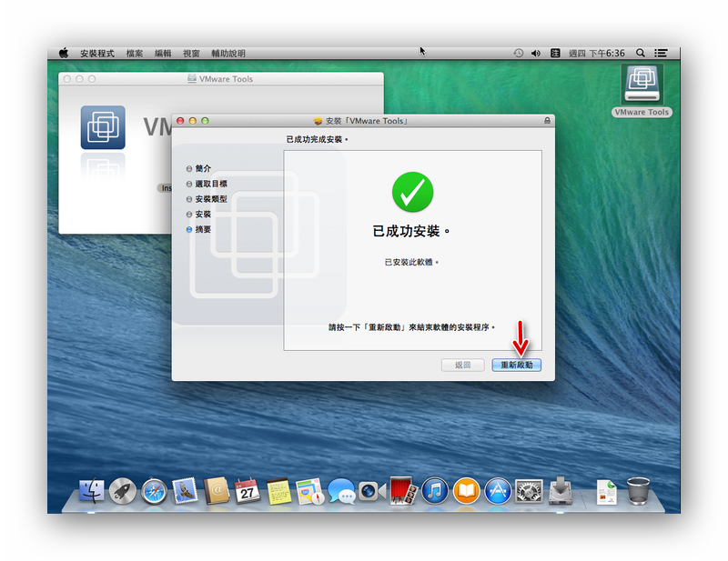Click the 重新啟動 restart button

516,365
